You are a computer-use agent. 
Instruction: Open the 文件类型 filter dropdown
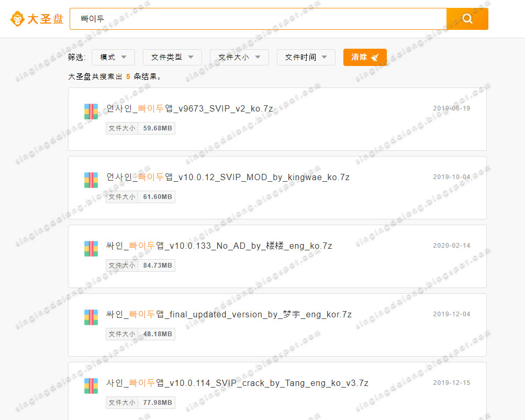pyautogui.click(x=172, y=57)
